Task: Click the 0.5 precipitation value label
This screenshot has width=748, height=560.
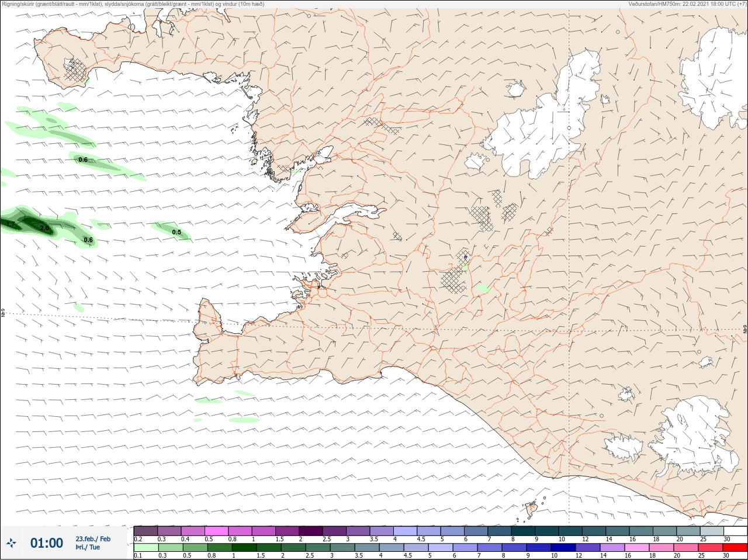Action: 176,232
